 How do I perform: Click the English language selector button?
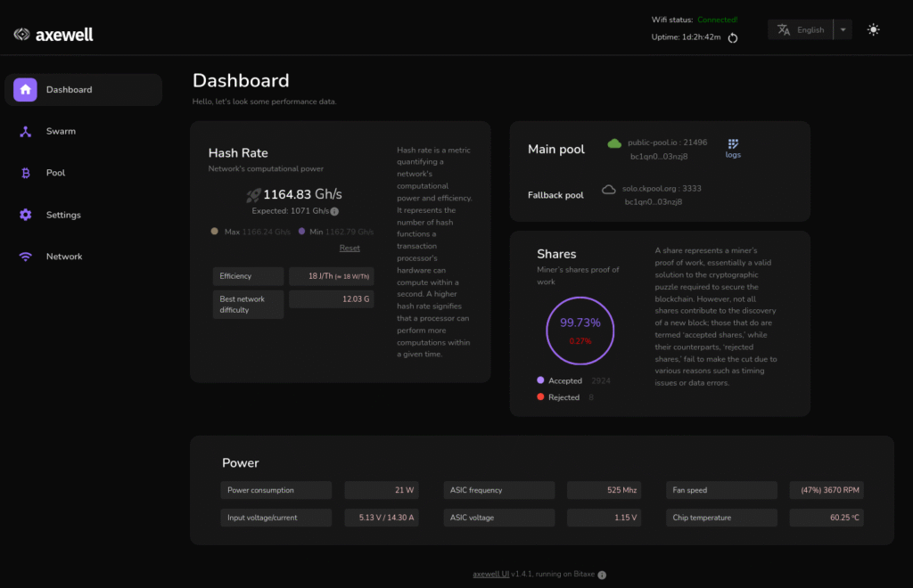pyautogui.click(x=801, y=29)
